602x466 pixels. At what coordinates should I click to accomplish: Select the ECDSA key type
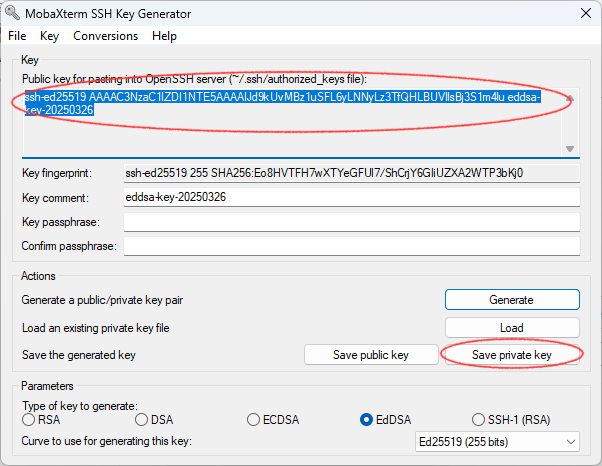(254, 419)
